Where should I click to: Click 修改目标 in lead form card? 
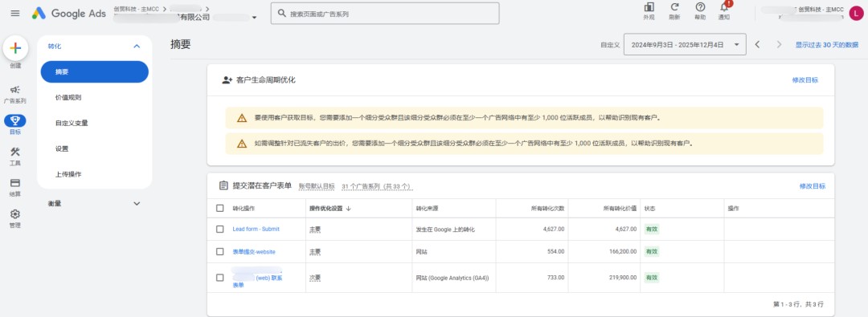[x=812, y=186]
